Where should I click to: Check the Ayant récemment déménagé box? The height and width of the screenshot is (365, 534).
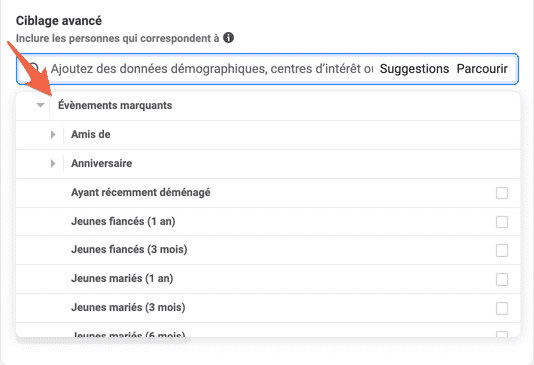[x=502, y=193]
